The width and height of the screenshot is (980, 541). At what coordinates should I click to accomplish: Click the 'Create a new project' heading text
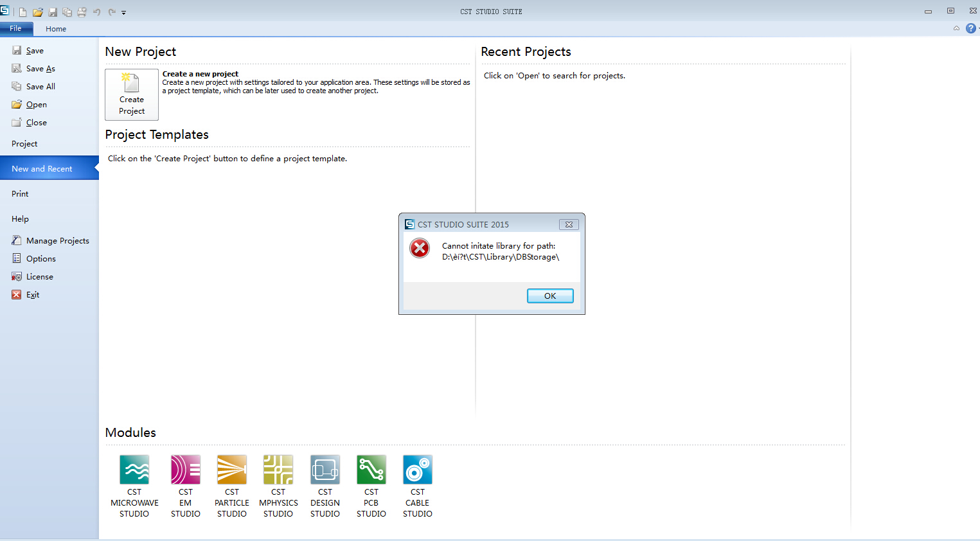coord(200,74)
